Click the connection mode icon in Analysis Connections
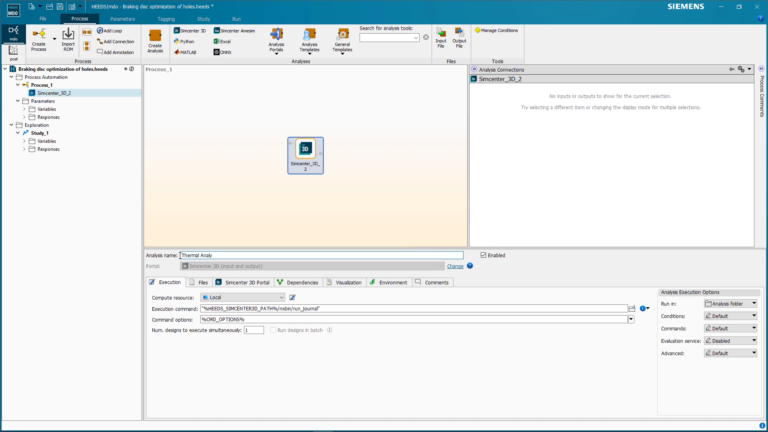 point(741,70)
